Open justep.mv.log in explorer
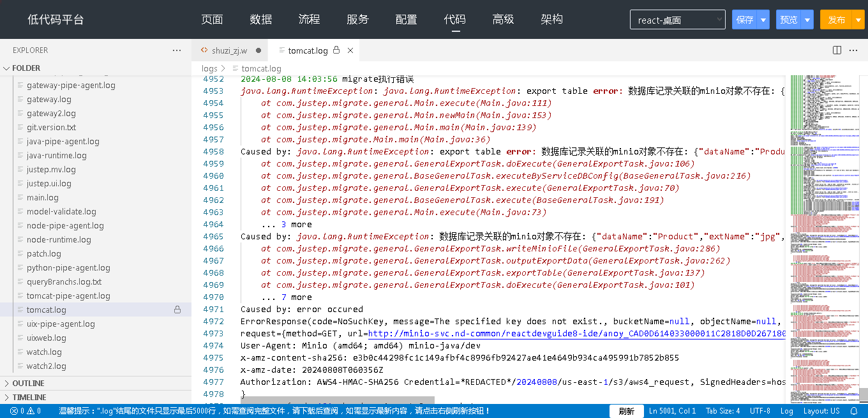868x418 pixels. click(51, 169)
